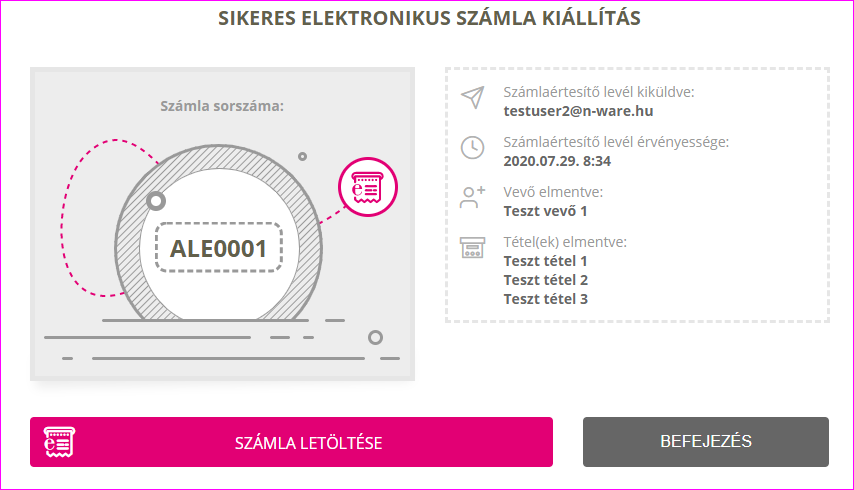The height and width of the screenshot is (490, 854).
Task: Click the testuser2@n-ware.hu email address
Action: pos(578,111)
